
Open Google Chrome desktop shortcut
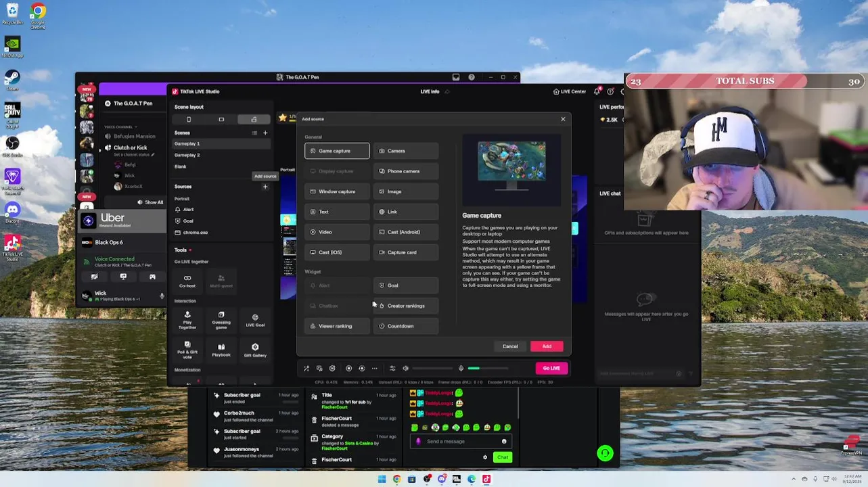(x=38, y=15)
